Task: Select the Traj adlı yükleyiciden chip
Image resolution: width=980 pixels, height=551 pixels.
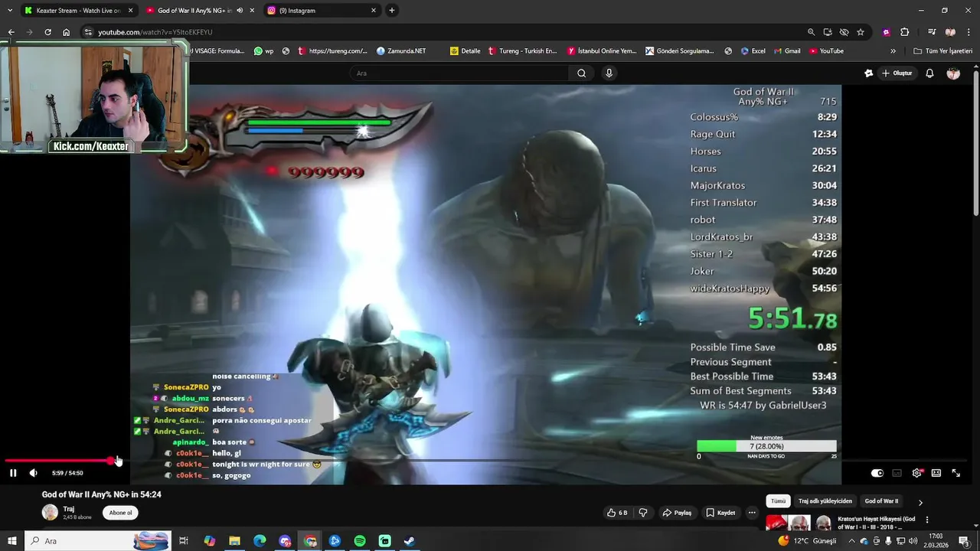Action: tap(825, 501)
